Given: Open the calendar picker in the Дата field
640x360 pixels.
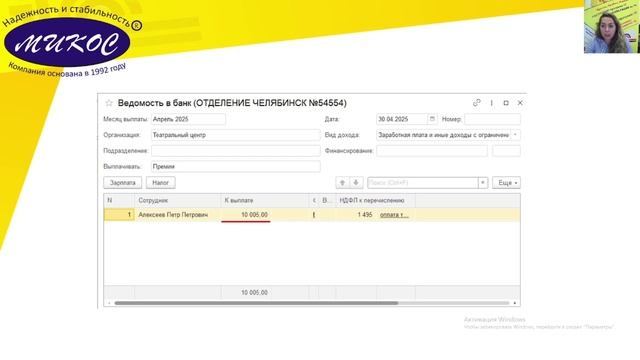Looking at the screenshot, I should (x=432, y=119).
